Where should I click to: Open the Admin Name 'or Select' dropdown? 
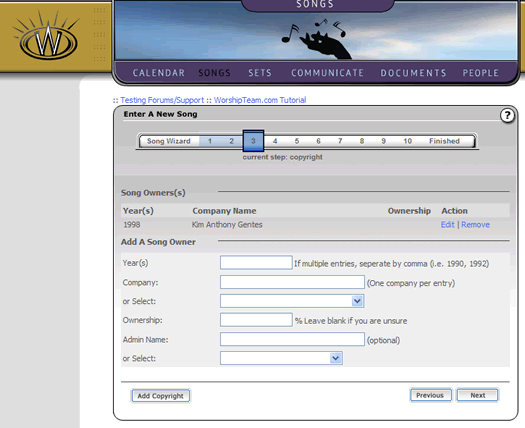(281, 358)
